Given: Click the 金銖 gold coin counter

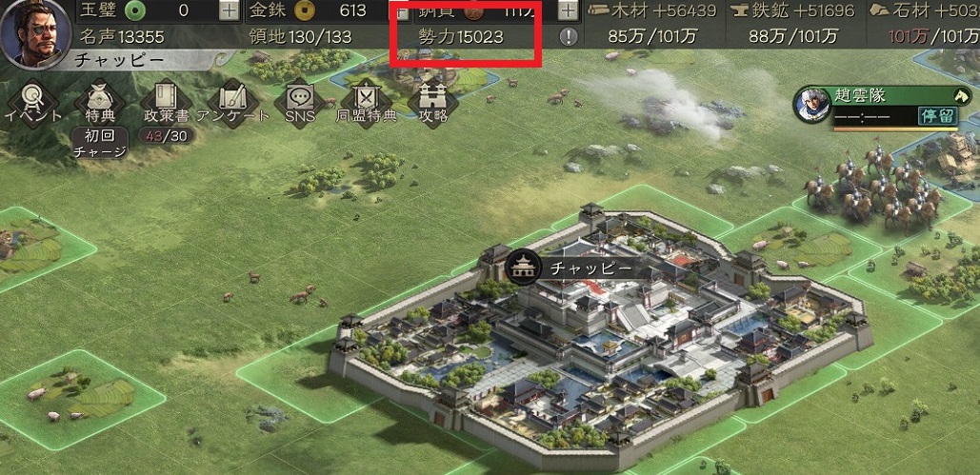Looking at the screenshot, I should (x=319, y=10).
